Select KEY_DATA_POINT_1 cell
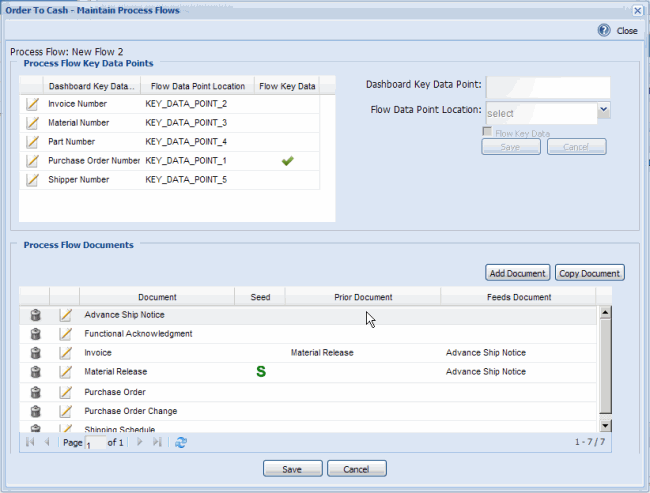650x493 pixels. tap(186, 161)
